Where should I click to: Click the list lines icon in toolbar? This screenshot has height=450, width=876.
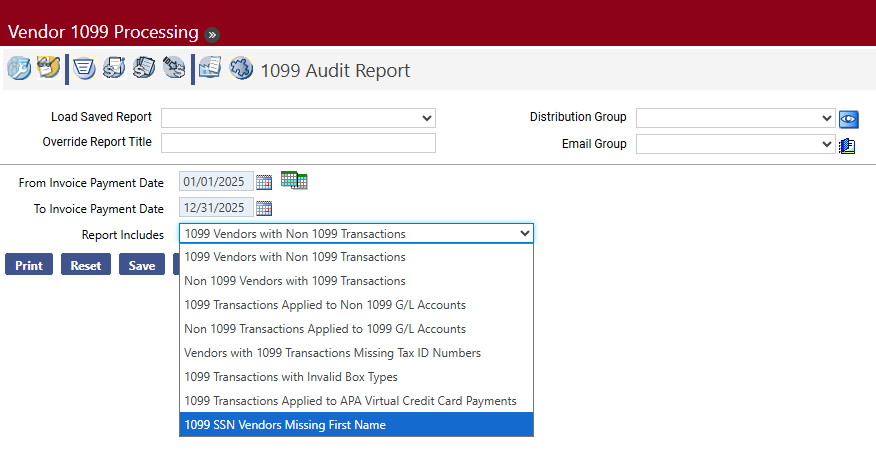click(85, 70)
